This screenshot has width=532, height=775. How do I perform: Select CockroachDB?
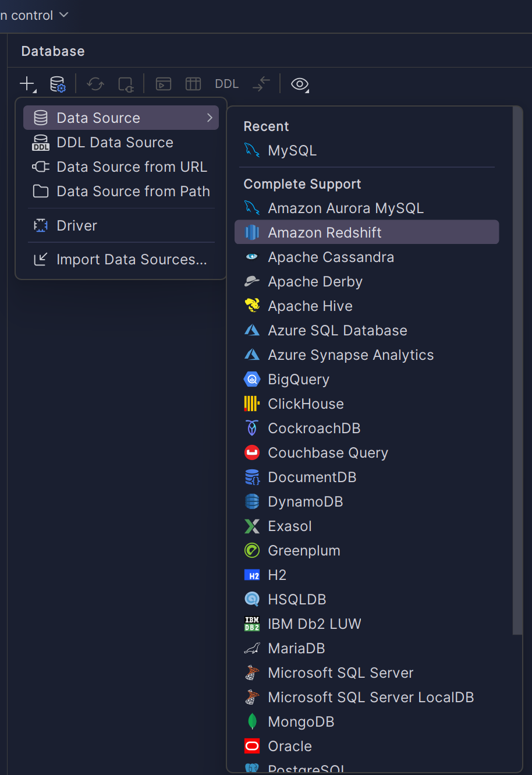point(367,428)
